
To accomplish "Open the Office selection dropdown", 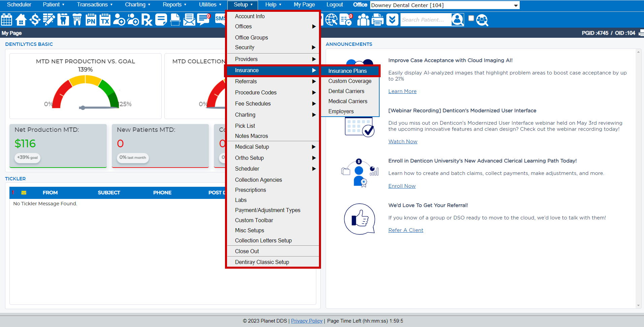I will coord(445,5).
